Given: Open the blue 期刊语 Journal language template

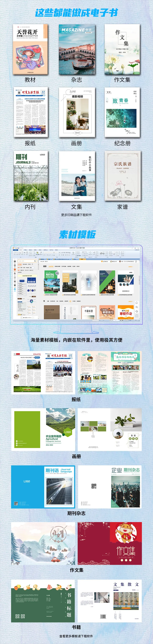Looking at the screenshot, I should [x=43, y=487].
